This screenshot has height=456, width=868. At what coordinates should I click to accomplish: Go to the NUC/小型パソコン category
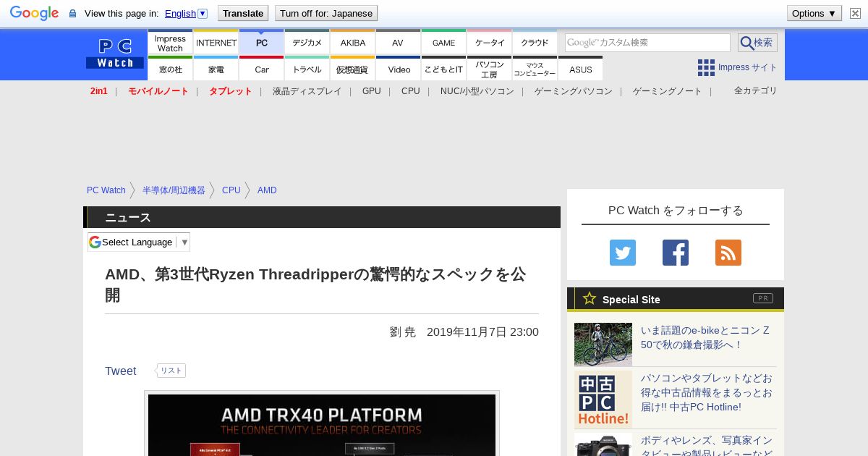pyautogui.click(x=477, y=91)
